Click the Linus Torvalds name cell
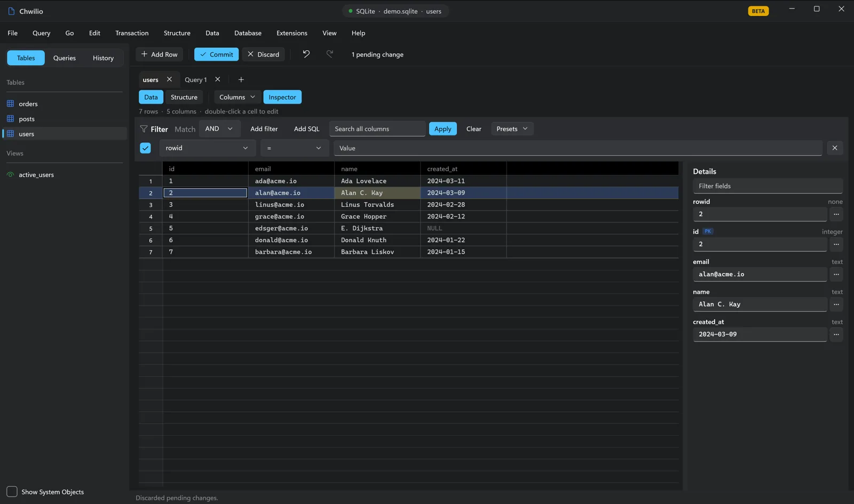 (377, 205)
